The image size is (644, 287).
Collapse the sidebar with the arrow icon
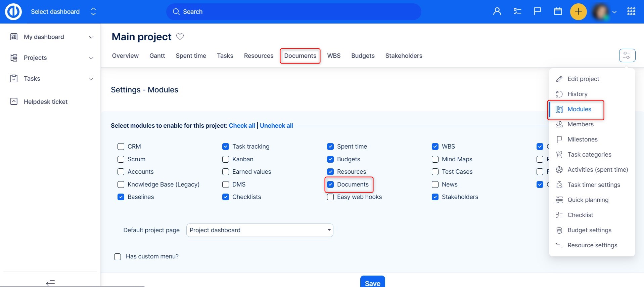[50, 283]
